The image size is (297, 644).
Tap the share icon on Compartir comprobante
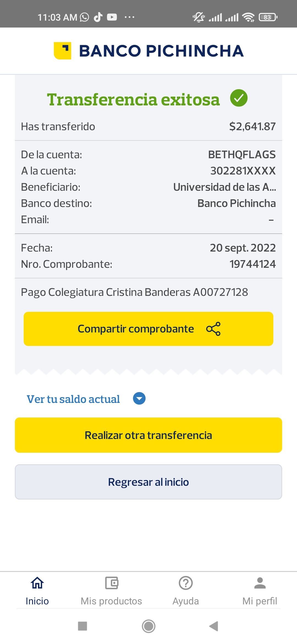213,329
